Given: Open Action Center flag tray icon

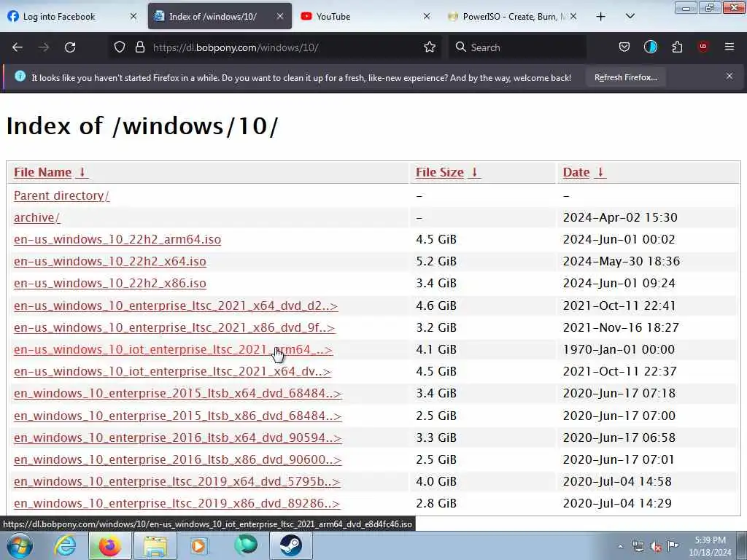Looking at the screenshot, I should coord(673,546).
